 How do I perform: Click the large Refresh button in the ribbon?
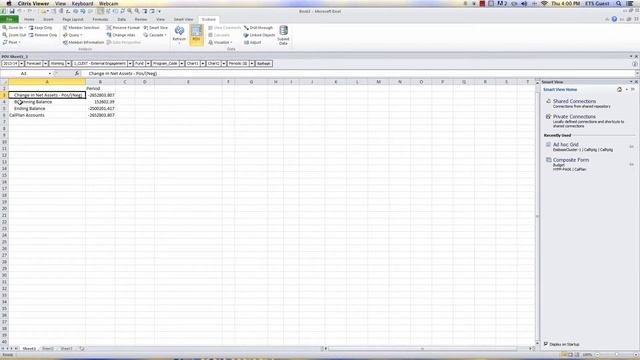(179, 34)
